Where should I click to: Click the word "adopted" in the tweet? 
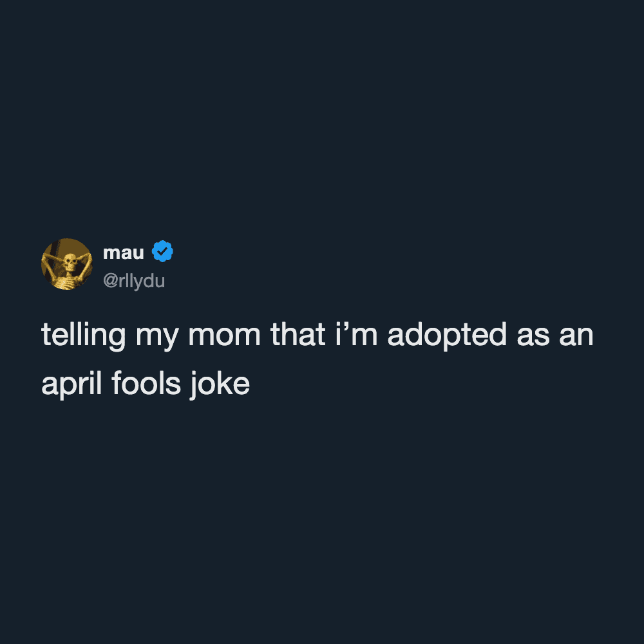(x=447, y=335)
